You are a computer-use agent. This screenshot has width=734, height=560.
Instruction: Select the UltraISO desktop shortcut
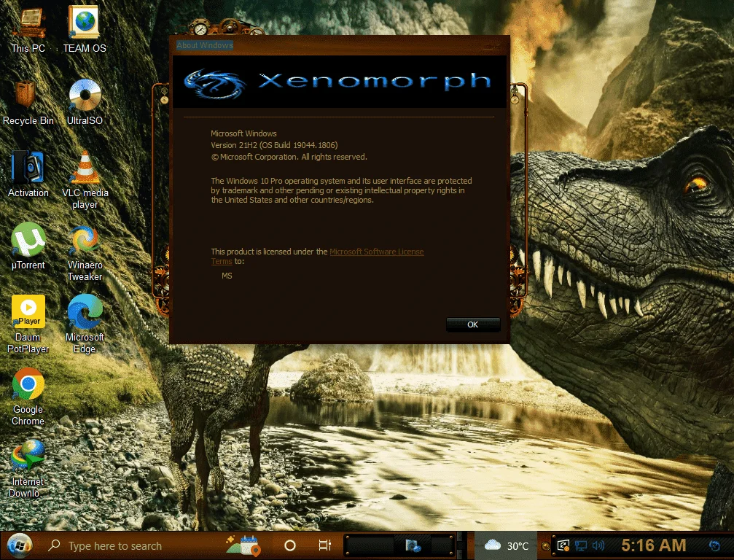[85, 101]
